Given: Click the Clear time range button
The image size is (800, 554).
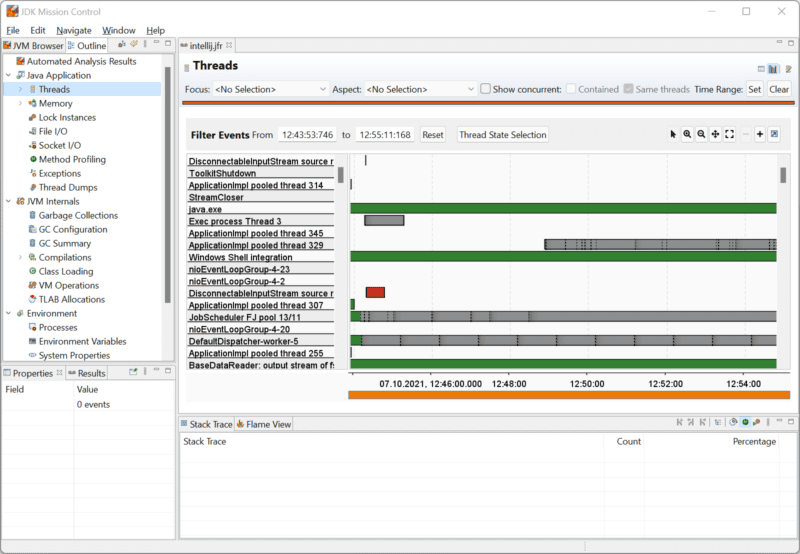Looking at the screenshot, I should click(779, 89).
